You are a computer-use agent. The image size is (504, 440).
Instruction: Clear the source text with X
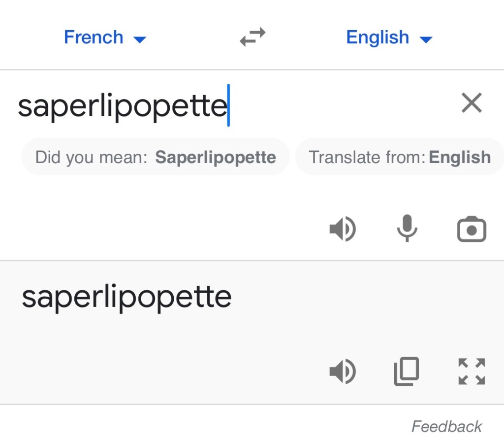coord(472,103)
